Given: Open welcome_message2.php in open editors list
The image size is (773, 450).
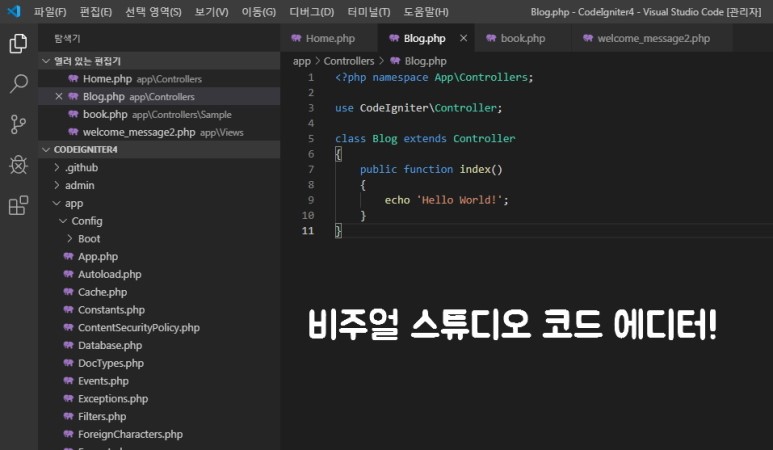Looking at the screenshot, I should [x=159, y=132].
